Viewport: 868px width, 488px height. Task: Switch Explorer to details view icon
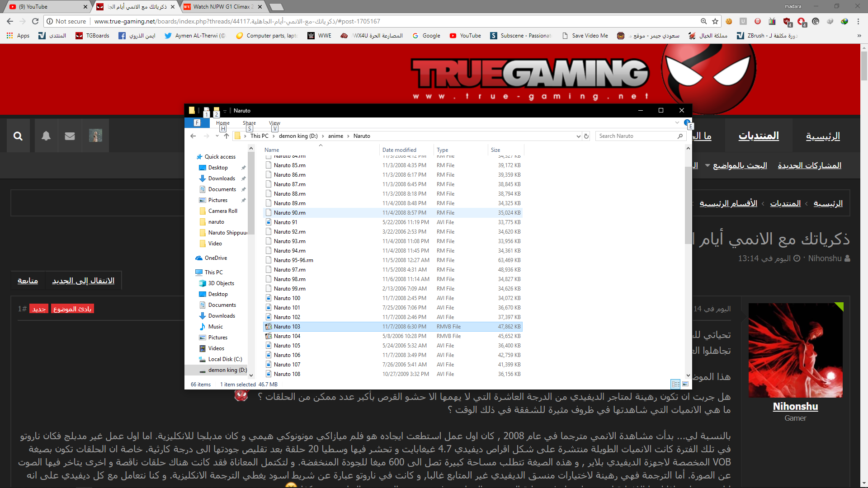(675, 384)
